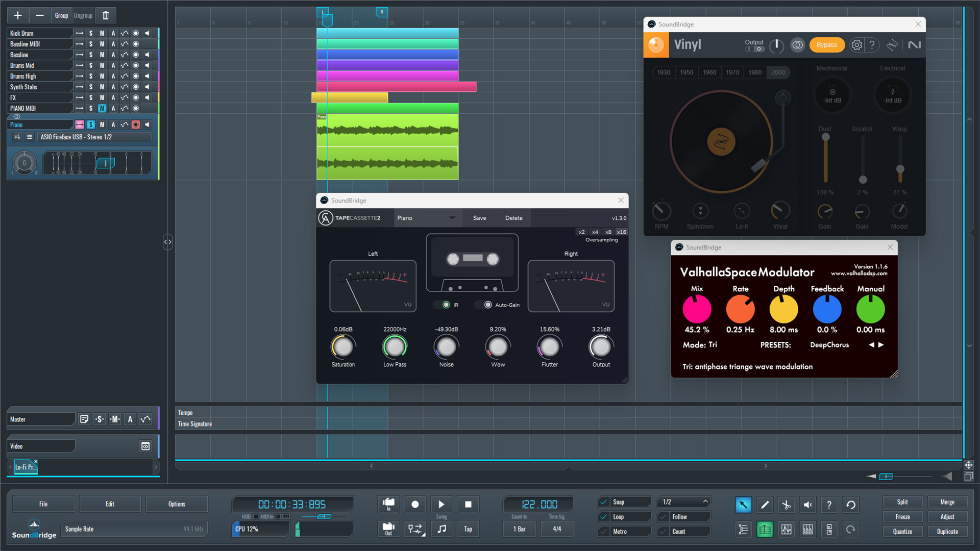
Task: Select 1930 era in Vinyl
Action: (664, 72)
